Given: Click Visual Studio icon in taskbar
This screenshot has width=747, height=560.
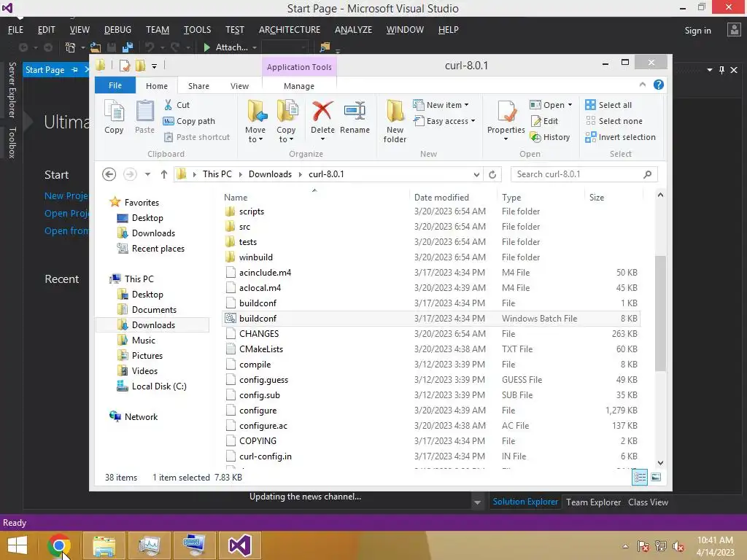Looking at the screenshot, I should coord(239,545).
